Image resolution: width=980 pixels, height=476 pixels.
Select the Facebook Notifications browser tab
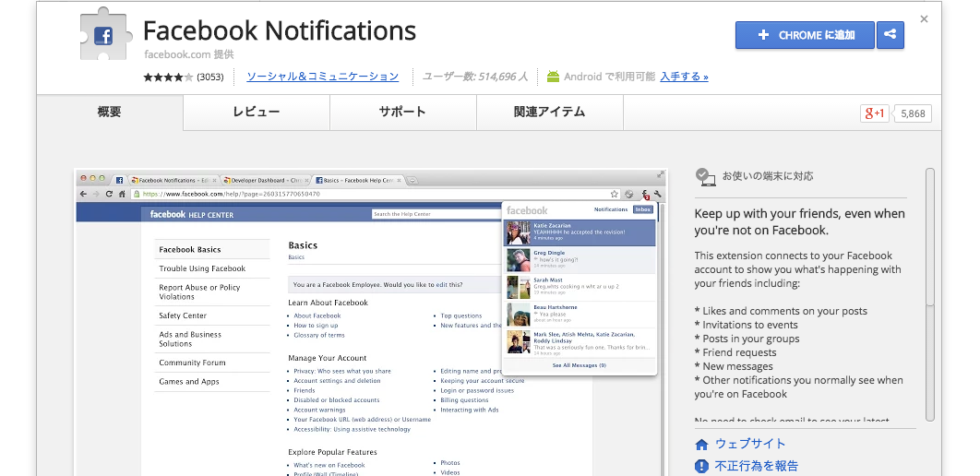tap(173, 181)
